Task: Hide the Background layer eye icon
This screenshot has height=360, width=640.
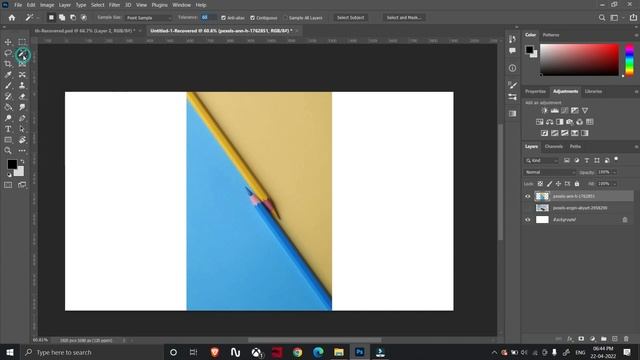Action: (x=527, y=220)
